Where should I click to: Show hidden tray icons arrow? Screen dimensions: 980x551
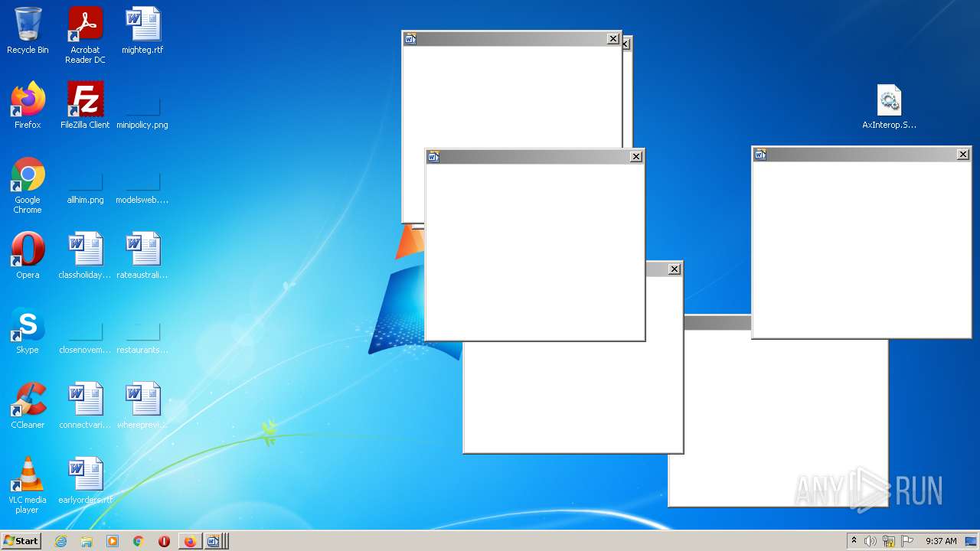pyautogui.click(x=854, y=541)
